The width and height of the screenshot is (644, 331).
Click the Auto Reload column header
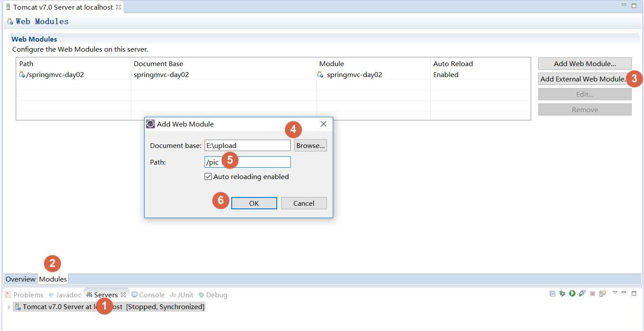click(x=480, y=63)
